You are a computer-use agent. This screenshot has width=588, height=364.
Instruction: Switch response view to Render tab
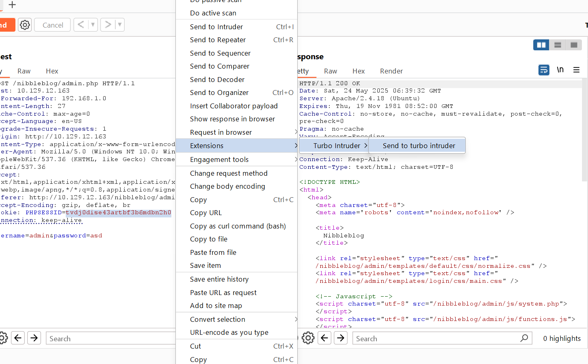391,71
